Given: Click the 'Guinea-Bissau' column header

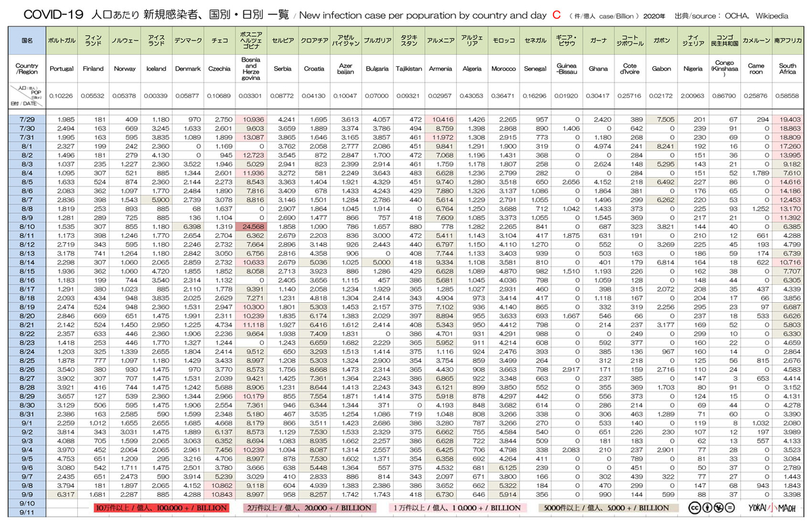Looking at the screenshot, I should [566, 68].
